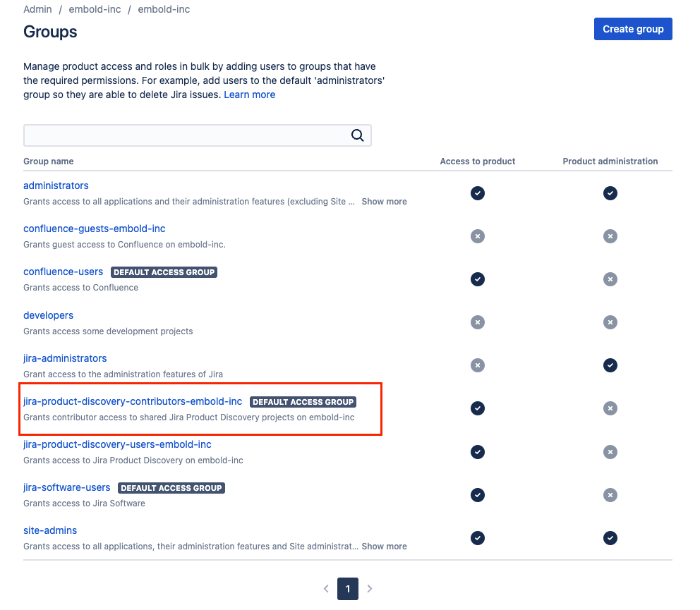Click administrators Access to product checkmark
Screen dimensions: 700x610
pyautogui.click(x=477, y=193)
